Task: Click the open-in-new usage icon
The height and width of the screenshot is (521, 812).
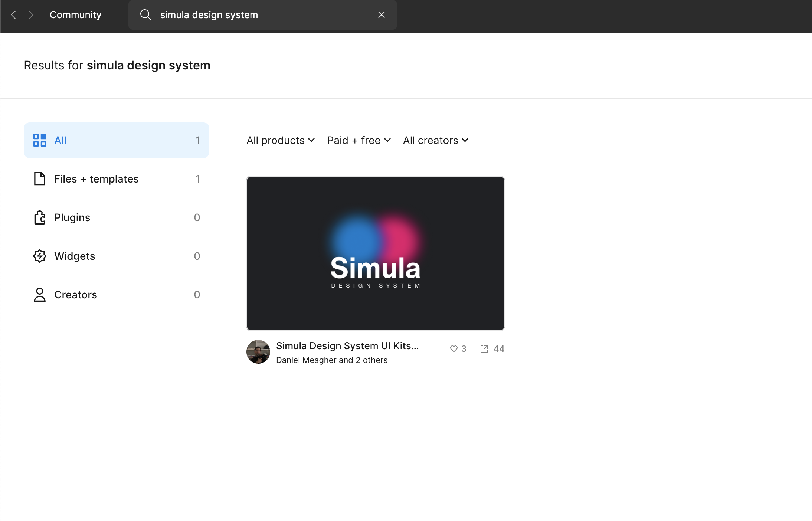Action: (x=484, y=349)
